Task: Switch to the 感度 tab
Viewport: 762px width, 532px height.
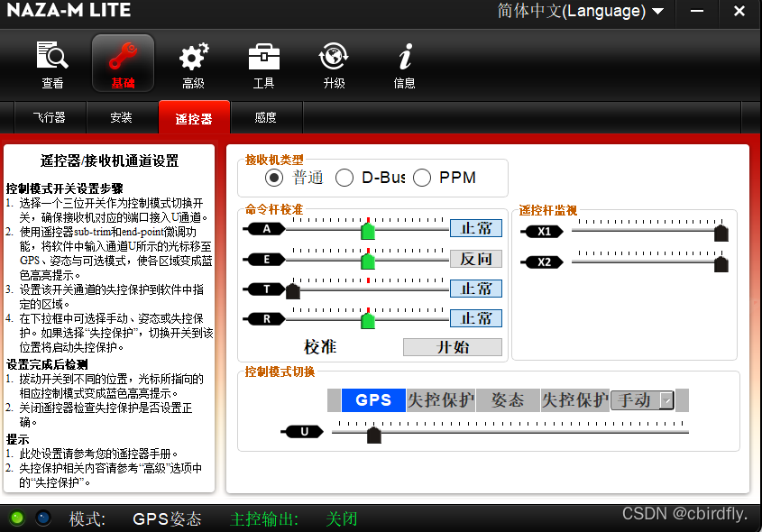Action: point(266,117)
